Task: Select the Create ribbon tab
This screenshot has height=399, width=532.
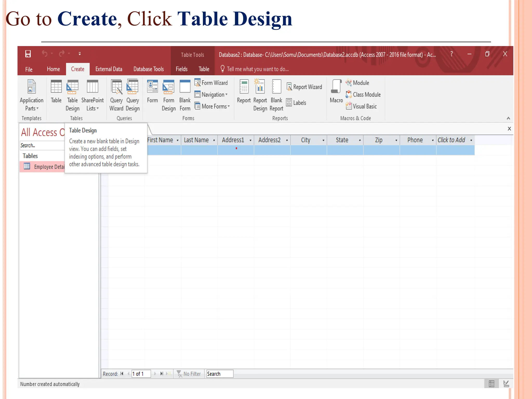Action: (78, 69)
